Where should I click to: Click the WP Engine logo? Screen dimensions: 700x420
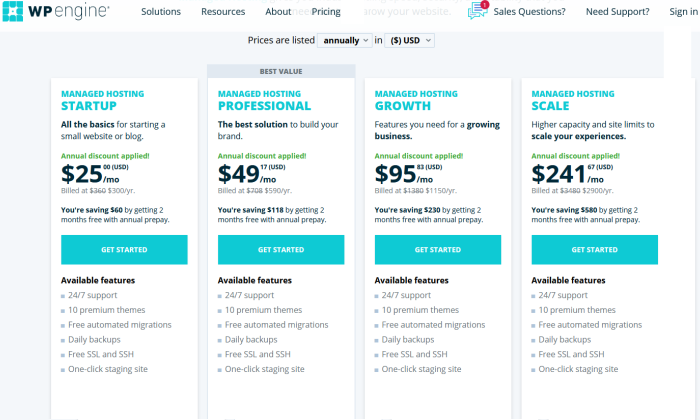pyautogui.click(x=56, y=11)
